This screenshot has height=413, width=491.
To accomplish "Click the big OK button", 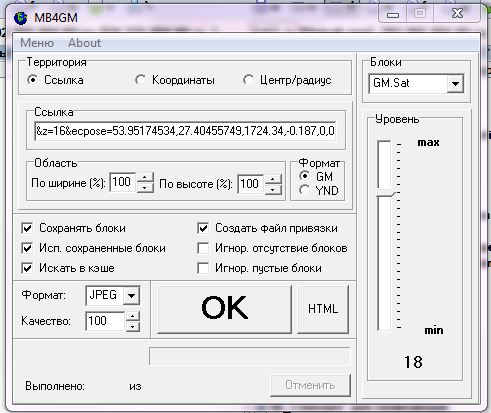I will [224, 308].
